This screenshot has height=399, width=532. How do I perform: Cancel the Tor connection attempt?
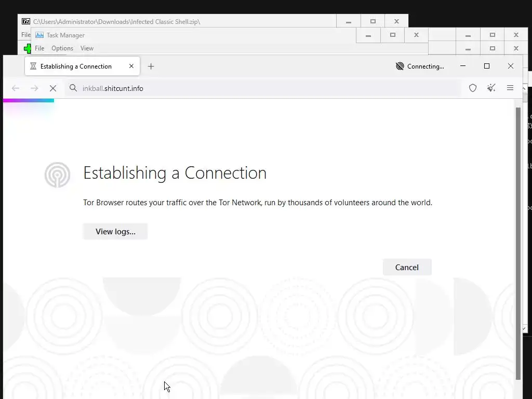407,268
